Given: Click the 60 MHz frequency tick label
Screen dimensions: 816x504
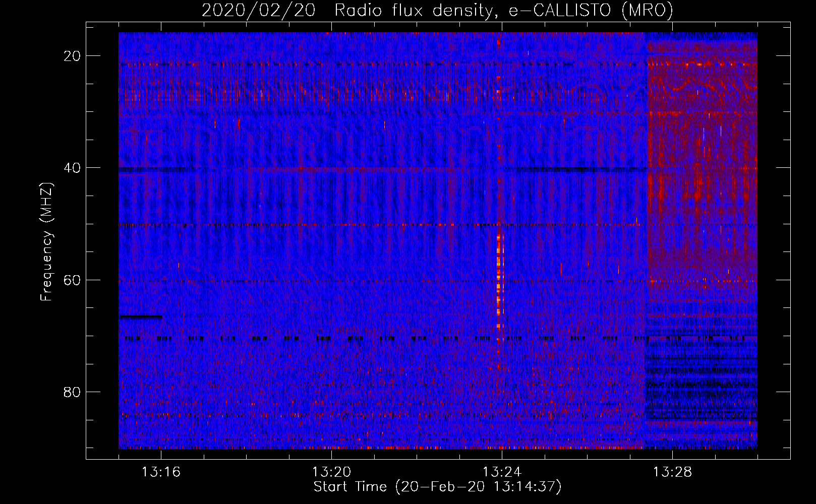Looking at the screenshot, I should click(72, 280).
